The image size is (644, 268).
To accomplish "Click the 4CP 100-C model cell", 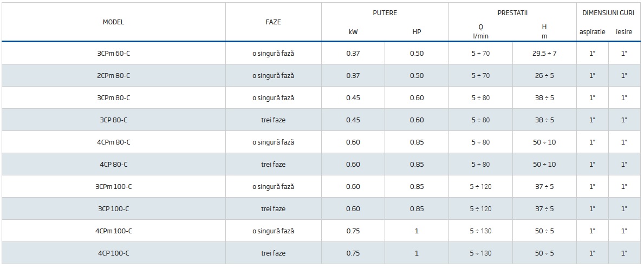I will [x=113, y=253].
